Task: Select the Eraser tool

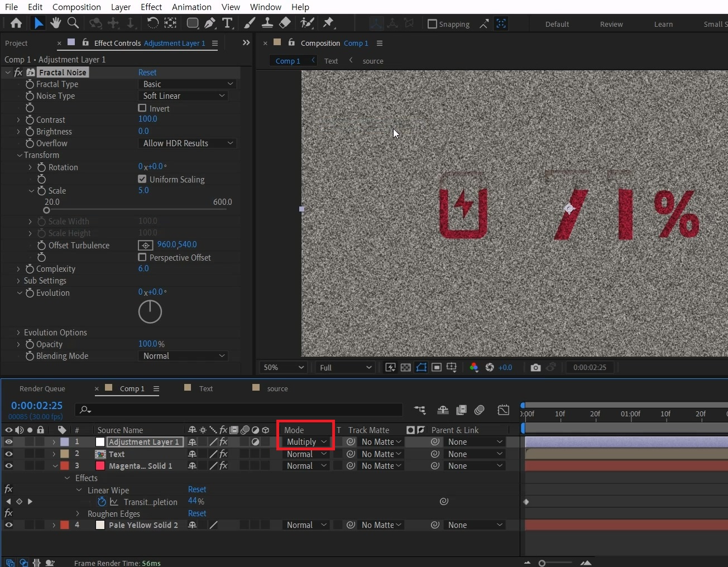Action: pos(285,23)
